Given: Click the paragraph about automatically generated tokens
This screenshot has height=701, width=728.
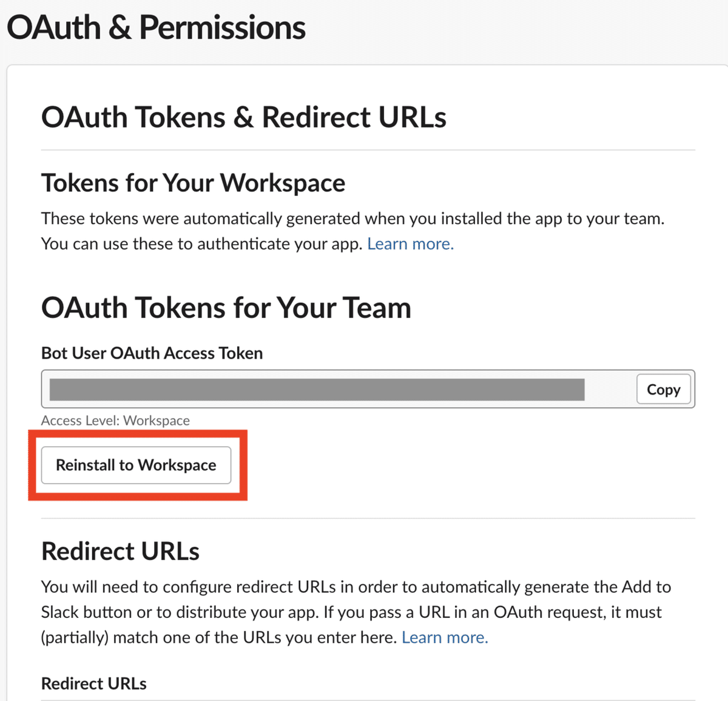Looking at the screenshot, I should tap(352, 218).
